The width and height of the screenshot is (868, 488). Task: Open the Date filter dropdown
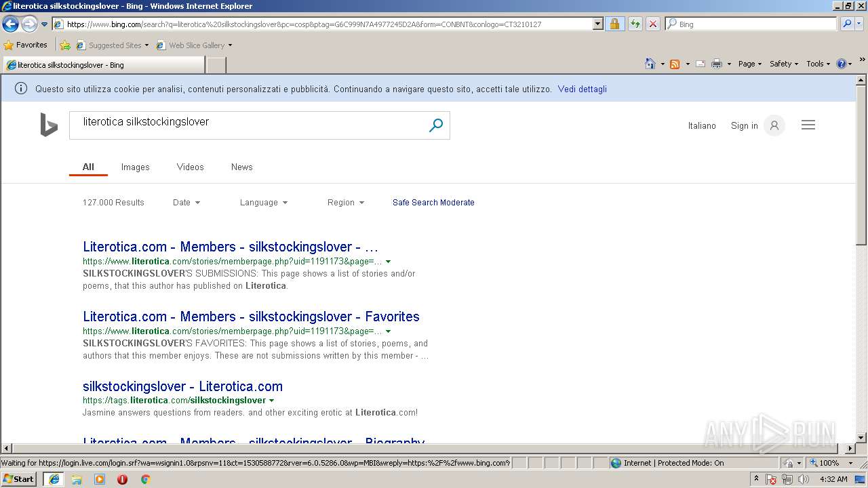pyautogui.click(x=186, y=202)
